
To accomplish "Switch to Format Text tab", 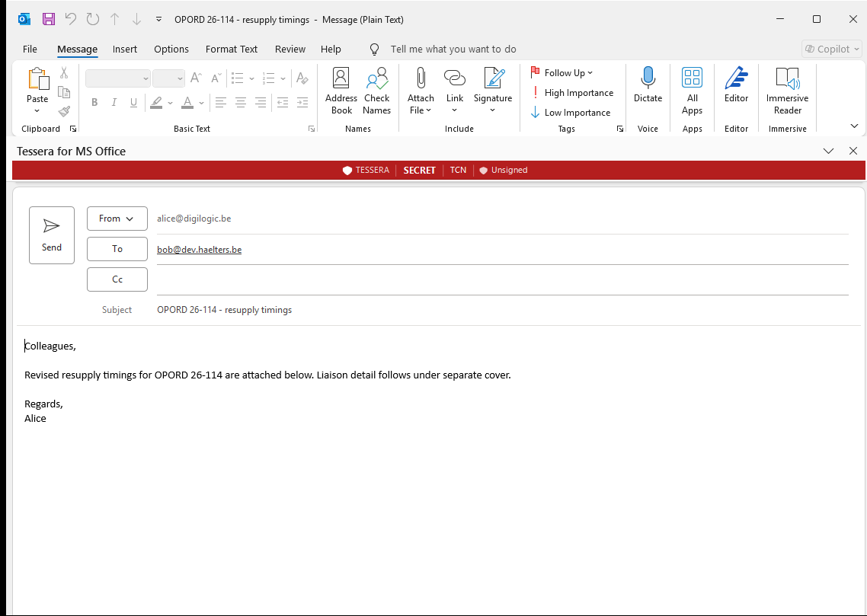I will [x=232, y=49].
